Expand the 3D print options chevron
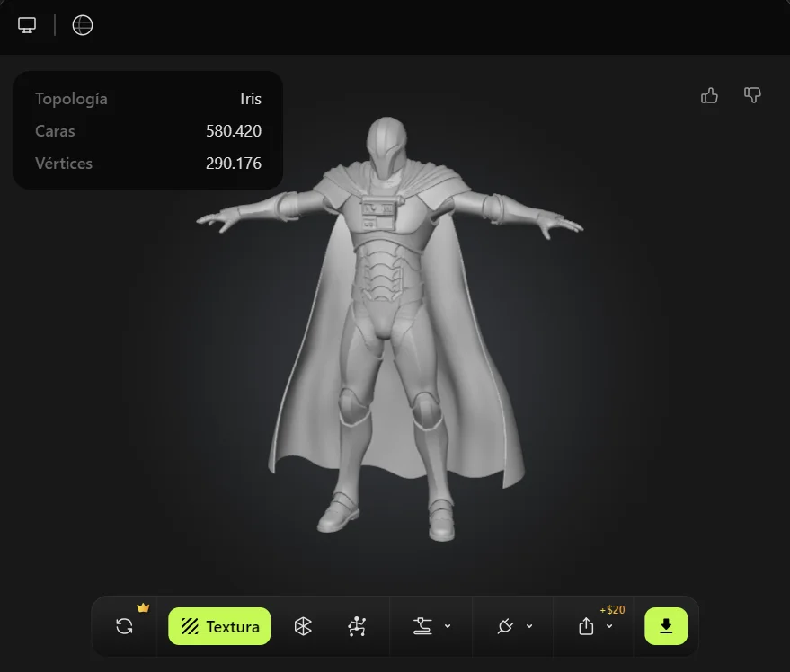 pyautogui.click(x=448, y=626)
